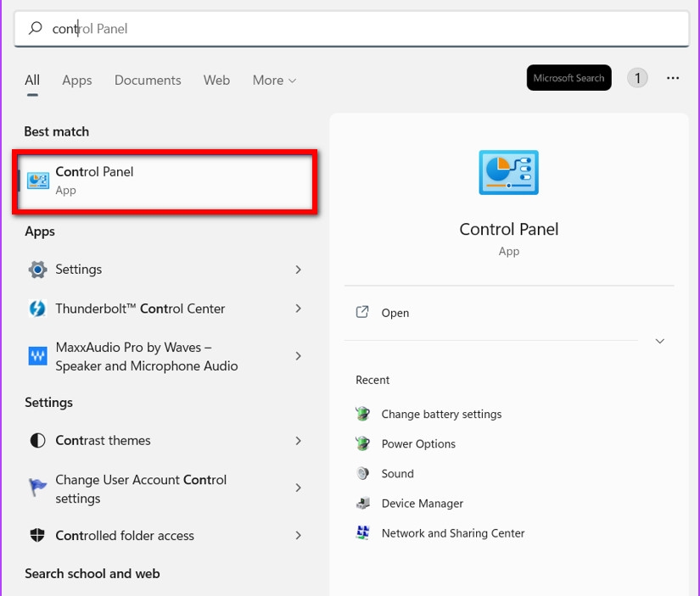
Task: Expand Change User Account Control settings arrow
Action: [299, 488]
